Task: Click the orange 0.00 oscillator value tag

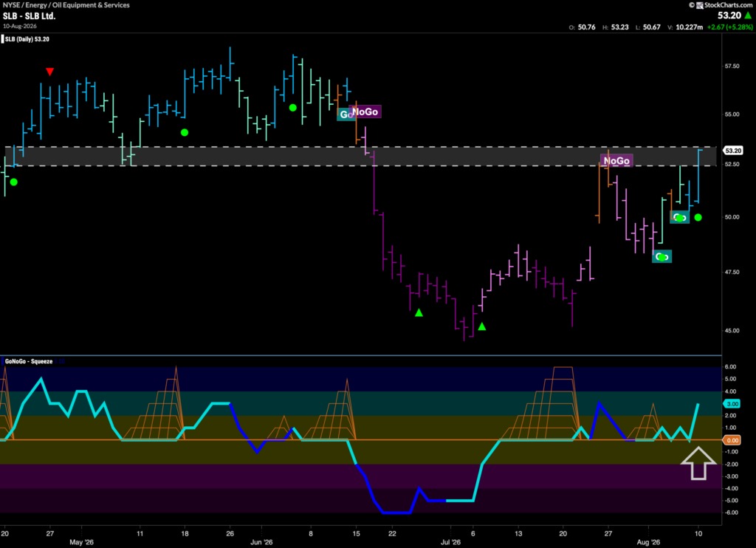Action: click(x=732, y=440)
